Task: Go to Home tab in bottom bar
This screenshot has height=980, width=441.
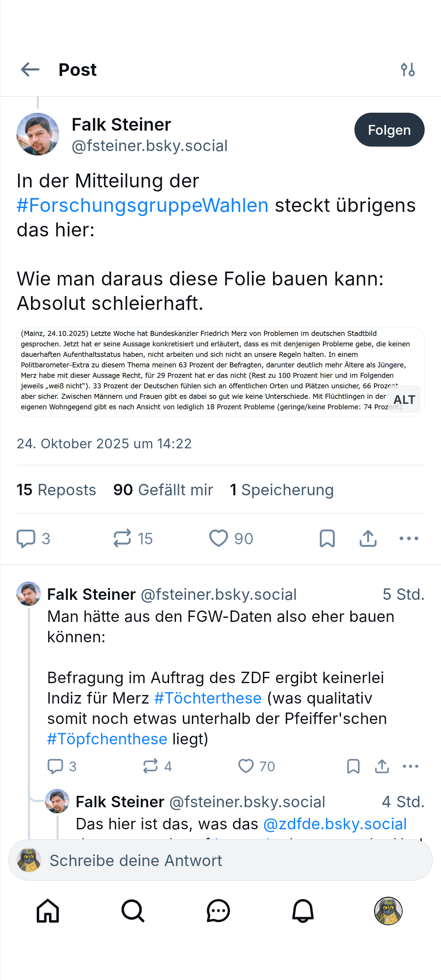Action: coord(48,911)
